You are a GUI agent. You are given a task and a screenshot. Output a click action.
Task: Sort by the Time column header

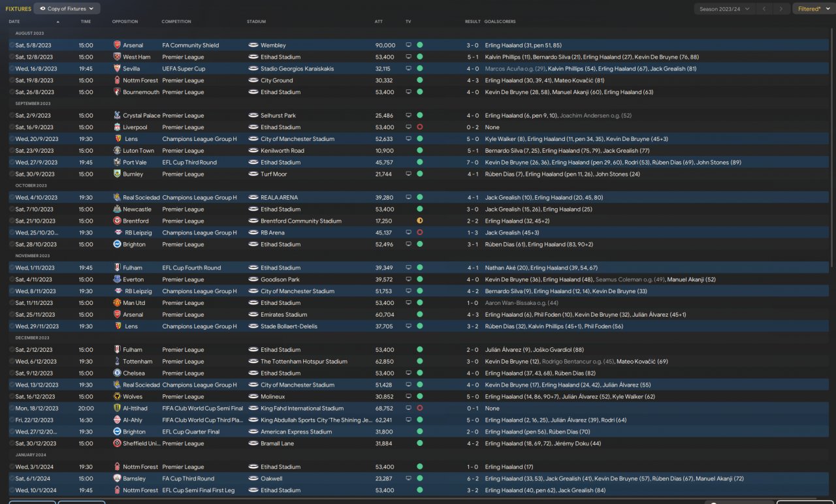point(86,22)
